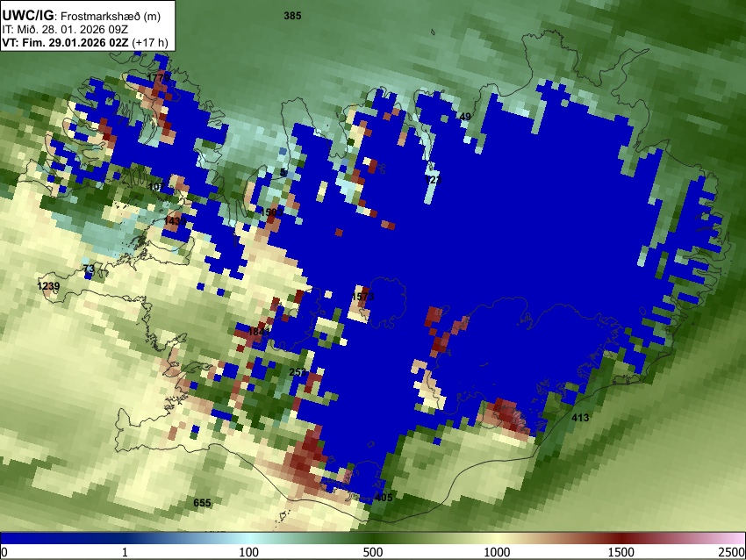Image resolution: width=746 pixels, height=560 pixels.
Task: Click the map value 1573
Action: [362, 297]
